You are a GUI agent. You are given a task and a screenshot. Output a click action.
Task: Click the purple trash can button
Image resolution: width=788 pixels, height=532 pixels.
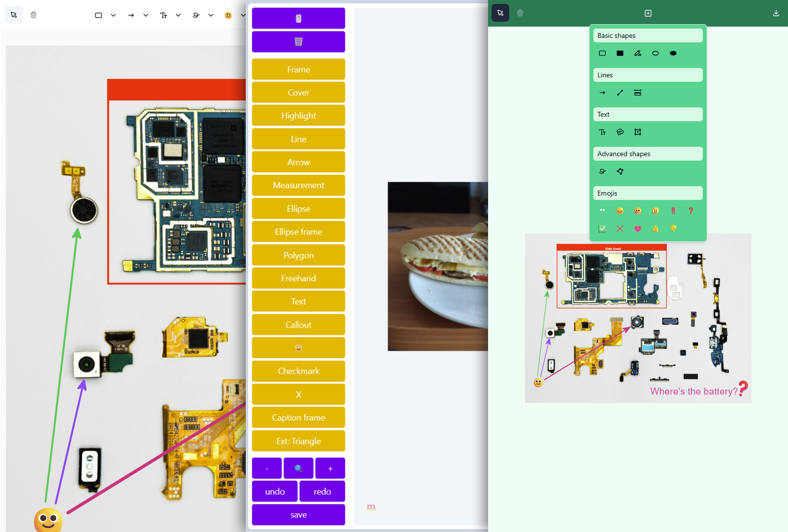pyautogui.click(x=298, y=42)
